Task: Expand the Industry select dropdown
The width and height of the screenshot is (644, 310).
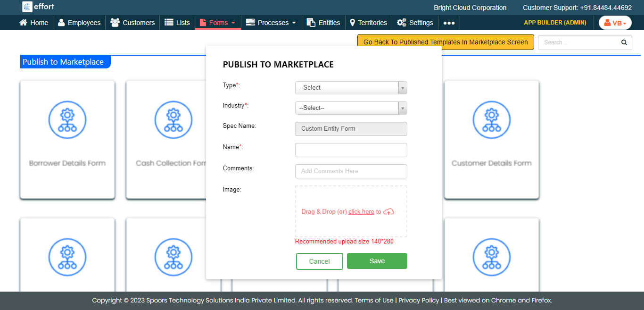Action: [351, 108]
